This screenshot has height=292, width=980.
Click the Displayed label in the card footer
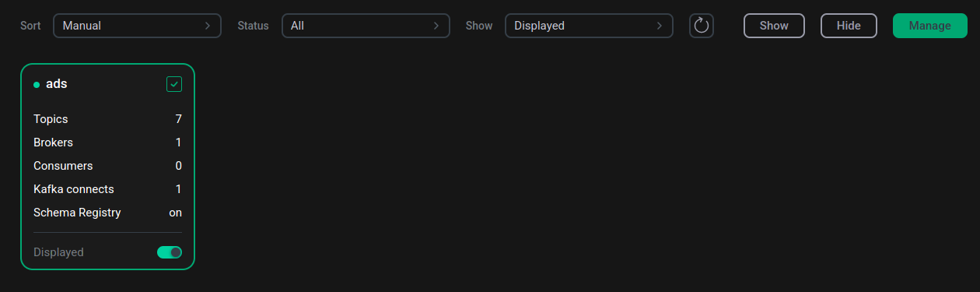pyautogui.click(x=58, y=252)
